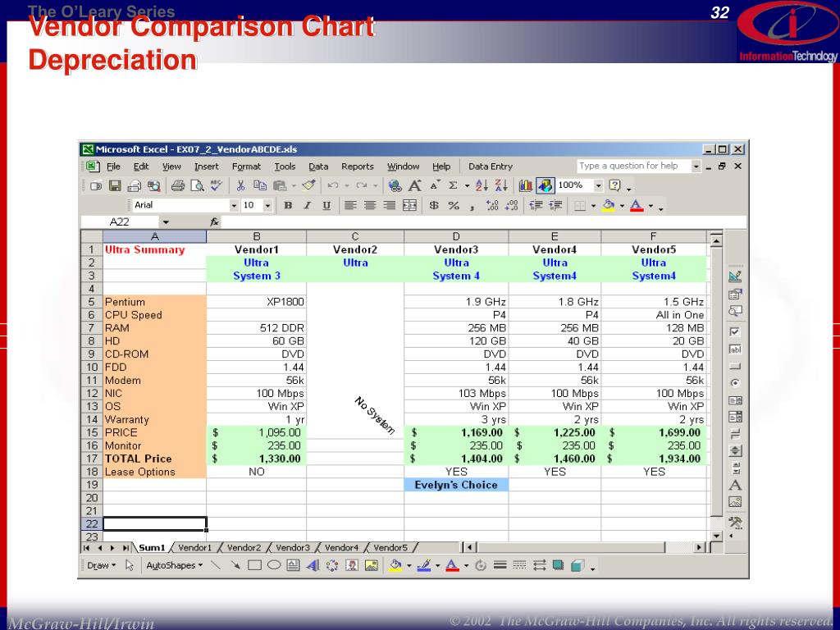Toggle Italic formatting
840x630 pixels.
click(x=307, y=206)
